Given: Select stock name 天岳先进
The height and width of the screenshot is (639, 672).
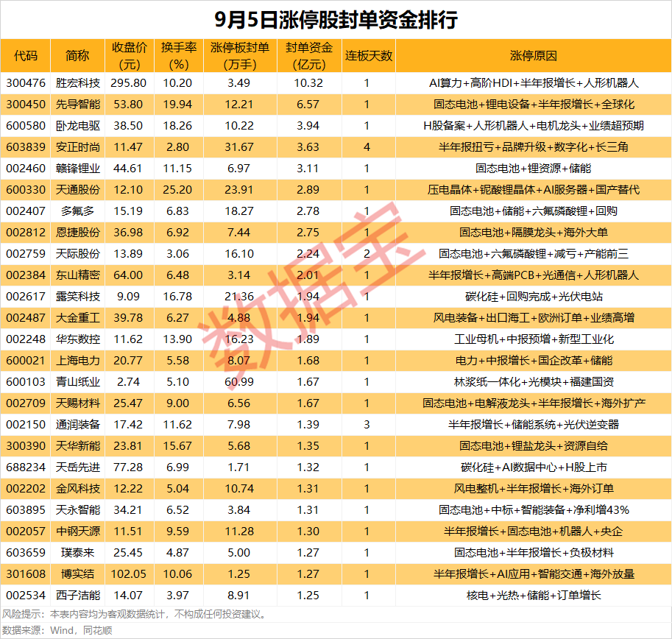Looking at the screenshot, I should (78, 467).
